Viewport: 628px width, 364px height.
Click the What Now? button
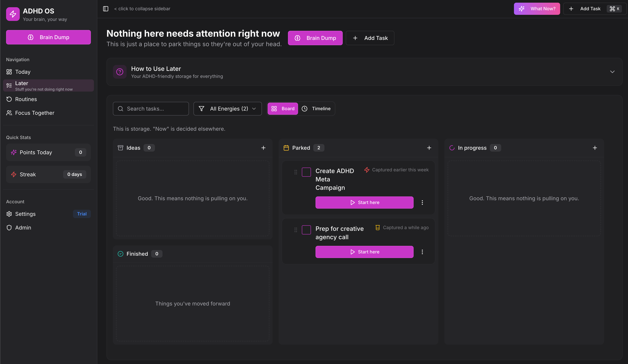pyautogui.click(x=537, y=9)
